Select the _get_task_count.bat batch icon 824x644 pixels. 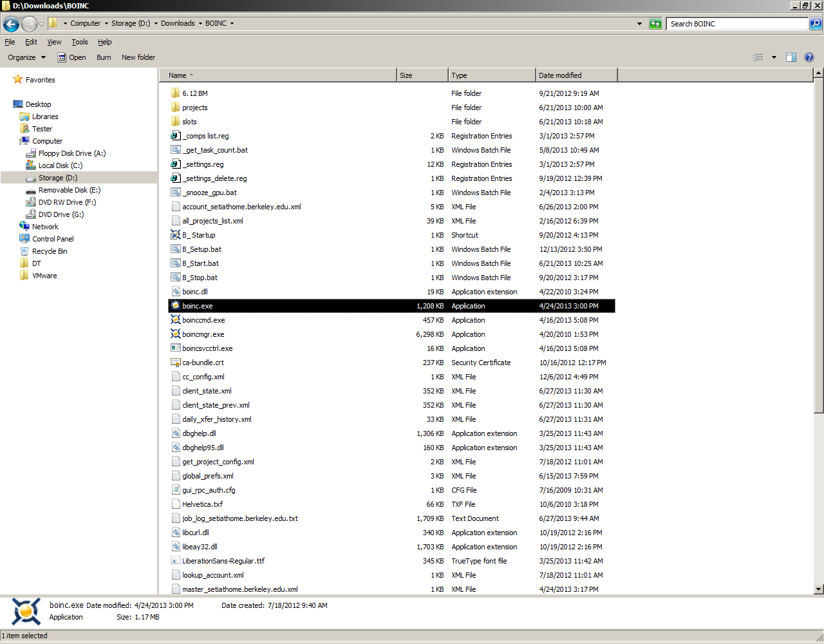[x=175, y=150]
